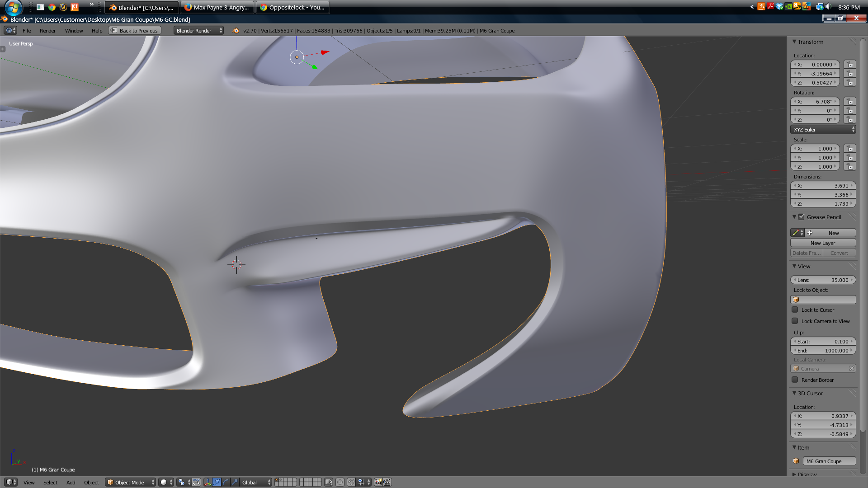Open the XYZ Euler rotation mode dropdown
The width and height of the screenshot is (868, 488).
click(x=823, y=129)
